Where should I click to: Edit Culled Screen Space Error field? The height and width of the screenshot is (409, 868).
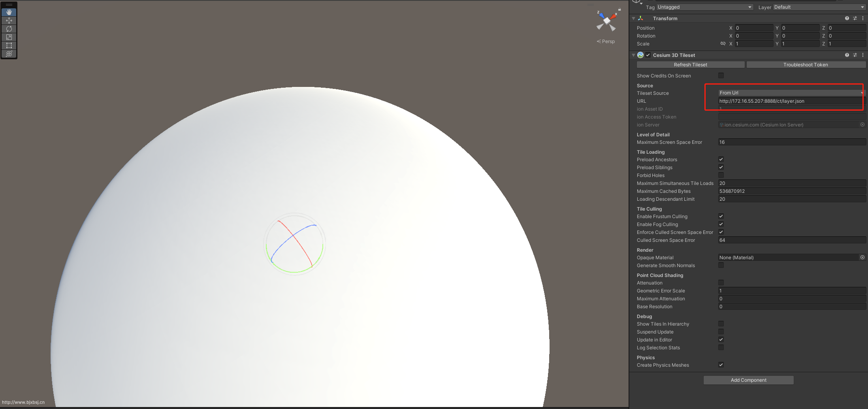point(792,240)
